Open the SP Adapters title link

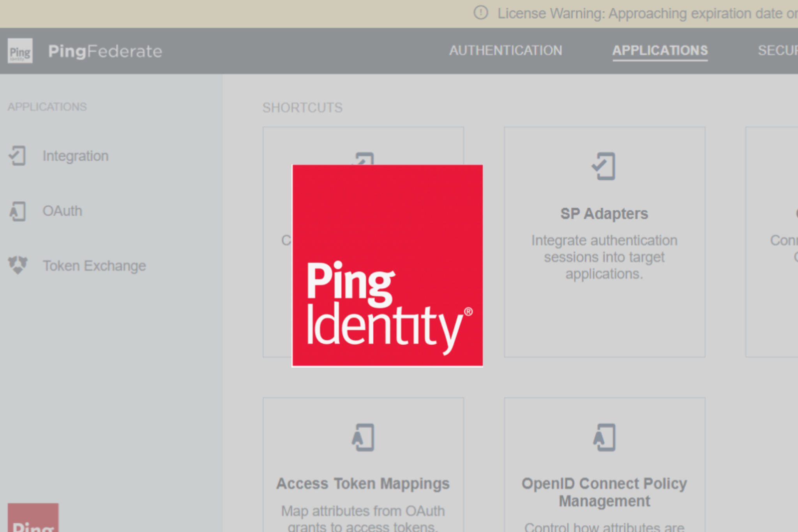604,214
